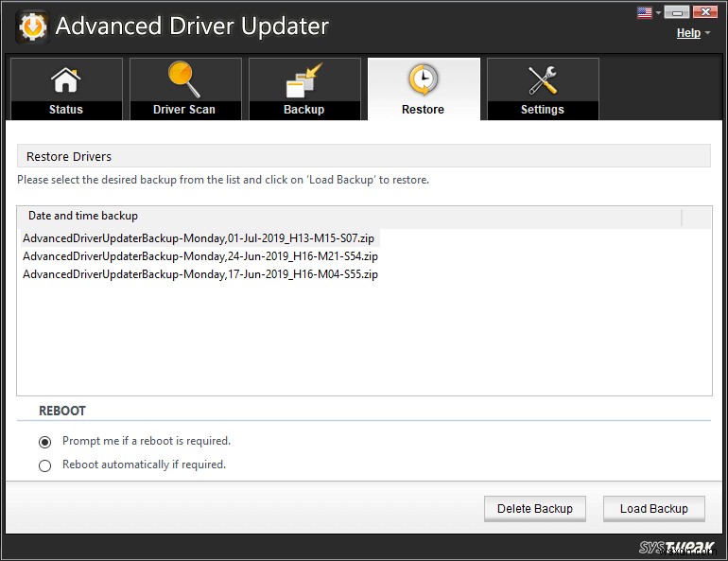
Task: Open the language dropdown arrow beside flag
Action: pos(658,13)
